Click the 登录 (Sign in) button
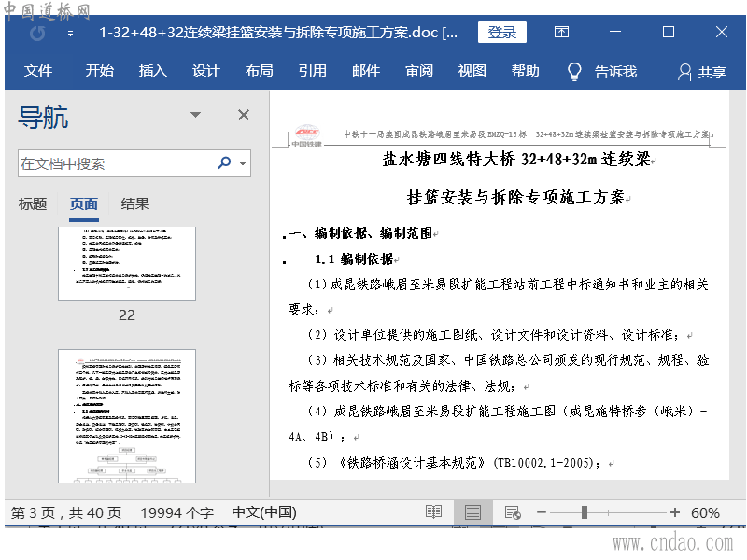Image resolution: width=747 pixels, height=560 pixels. pos(501,32)
